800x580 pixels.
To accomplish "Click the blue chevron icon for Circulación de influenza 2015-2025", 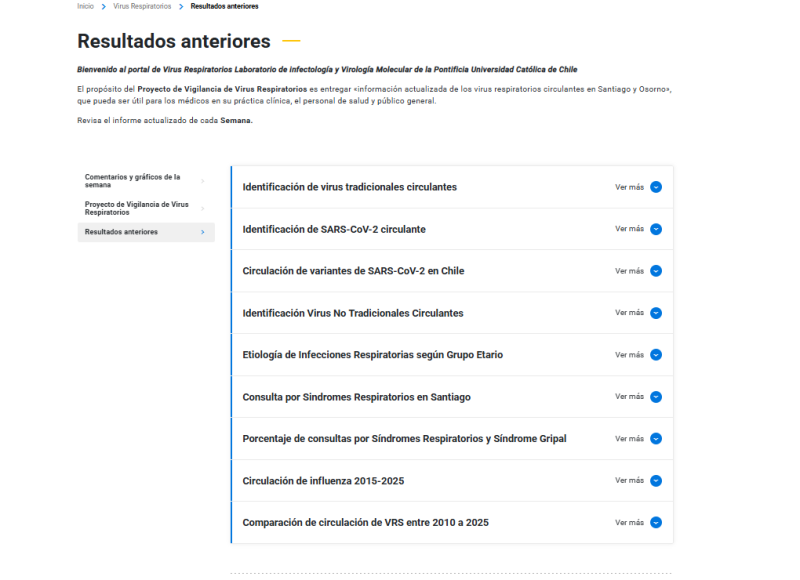I will [x=656, y=481].
